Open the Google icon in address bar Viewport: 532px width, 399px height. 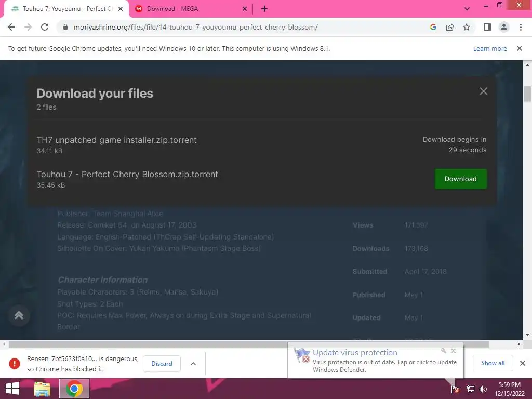pos(433,27)
